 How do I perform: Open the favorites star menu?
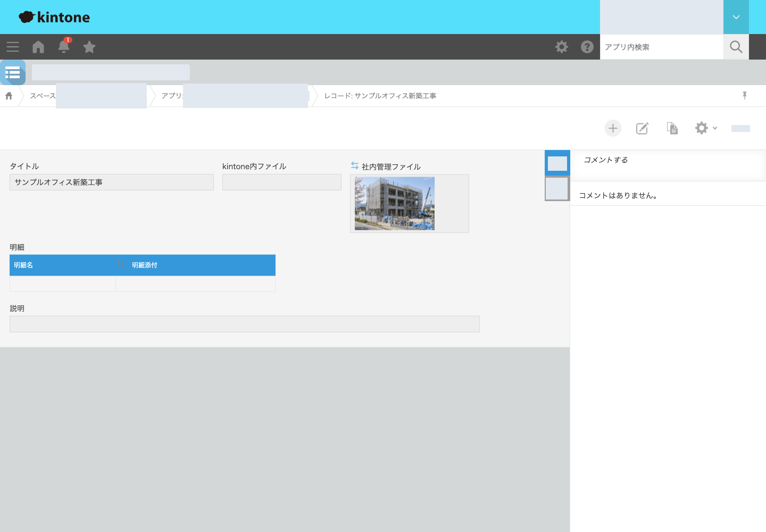tap(89, 47)
